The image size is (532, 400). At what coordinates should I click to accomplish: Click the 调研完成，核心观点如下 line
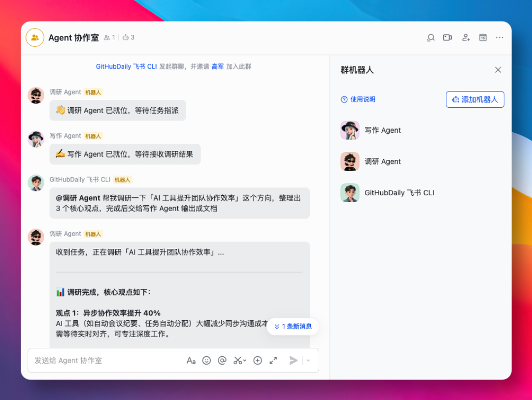click(x=103, y=292)
